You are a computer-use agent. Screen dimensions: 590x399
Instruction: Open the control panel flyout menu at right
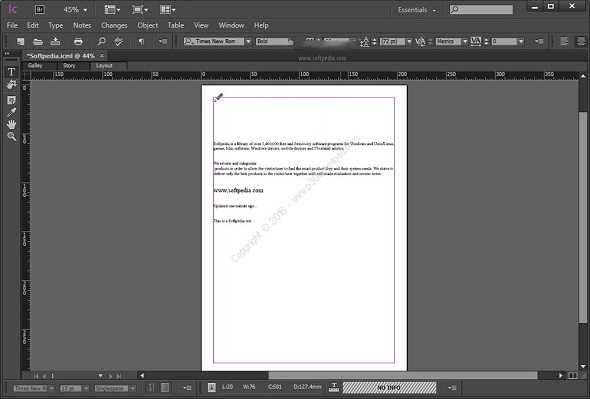[539, 41]
